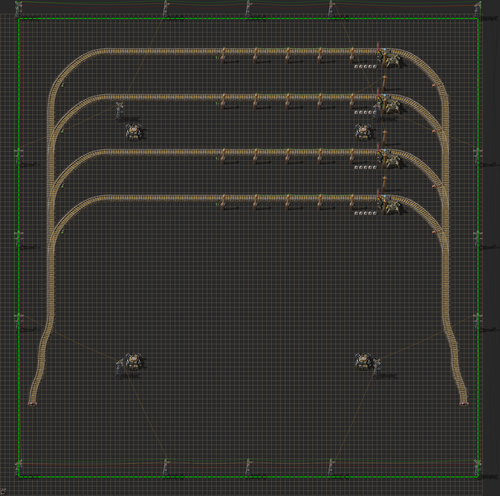The height and width of the screenshot is (496, 500).
Task: Click the green rail signal on third track's left curve
Action: pyautogui.click(x=63, y=186)
